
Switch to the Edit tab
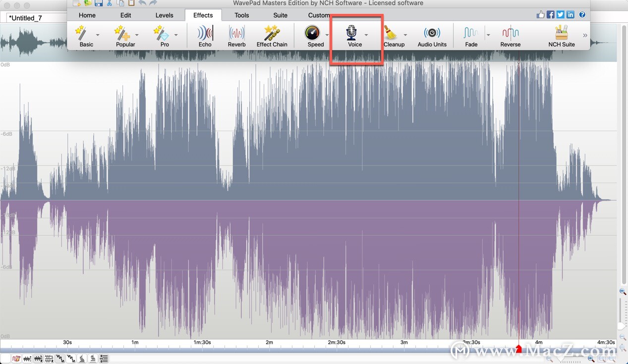[x=126, y=15]
